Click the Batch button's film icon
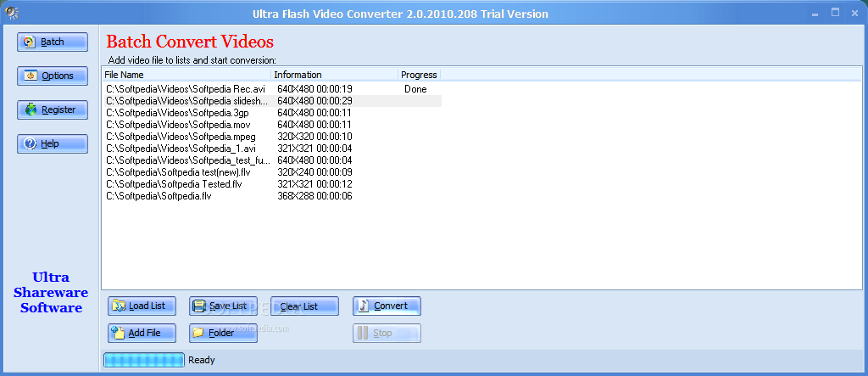 (30, 42)
